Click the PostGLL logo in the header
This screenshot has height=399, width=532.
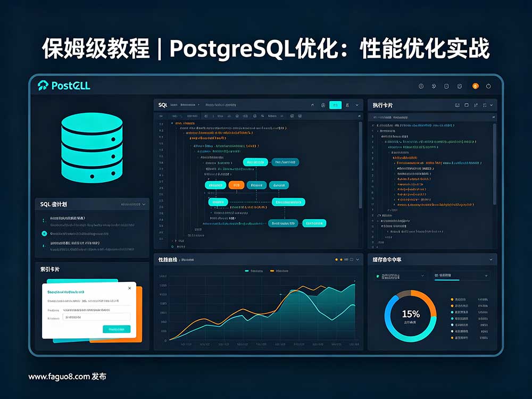64,86
